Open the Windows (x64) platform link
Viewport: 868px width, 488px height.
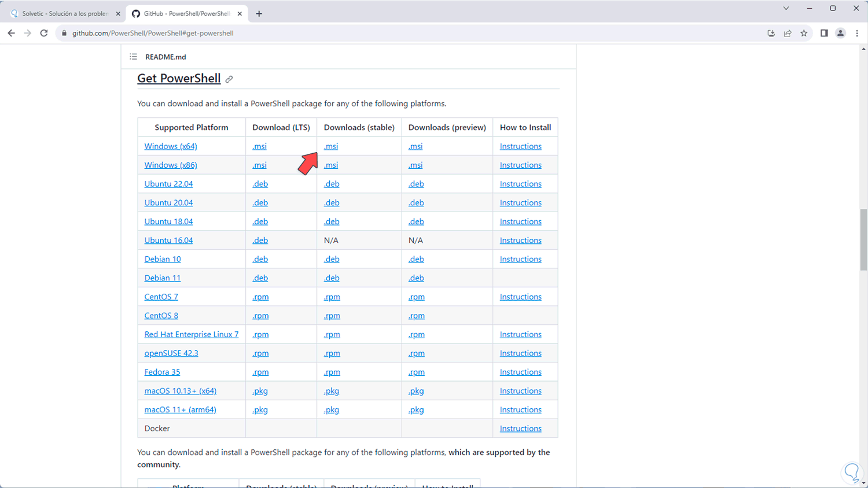(171, 146)
